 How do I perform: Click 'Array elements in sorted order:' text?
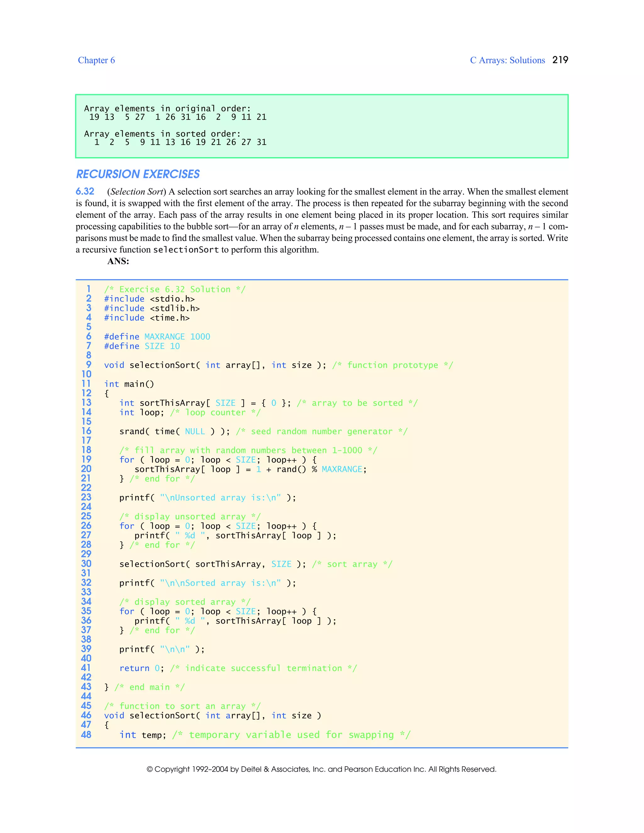[162, 134]
